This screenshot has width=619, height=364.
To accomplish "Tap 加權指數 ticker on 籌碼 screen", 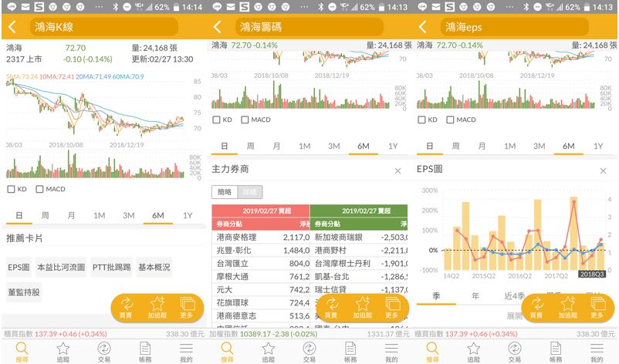I will click(263, 334).
